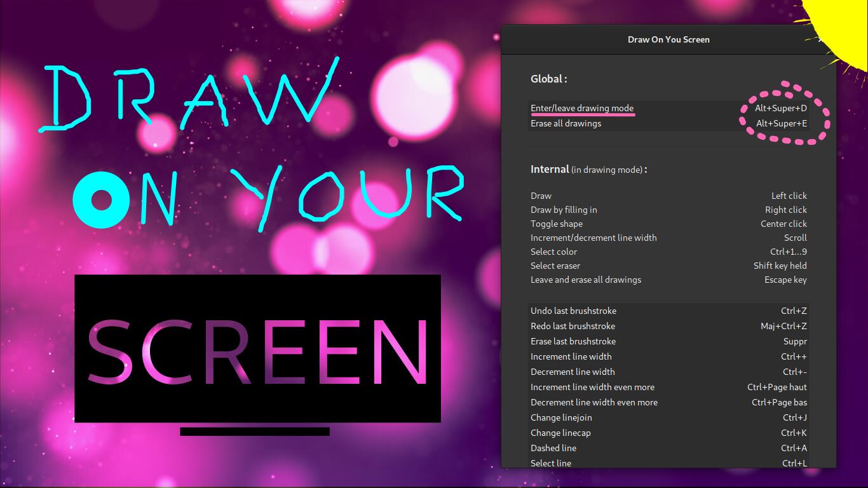Select the 'Select line' shortcut entry
868x488 pixels.
550,463
